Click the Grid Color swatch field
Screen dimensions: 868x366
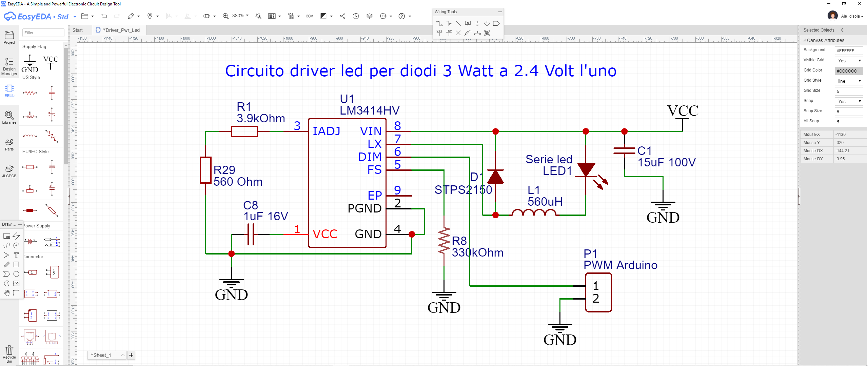pyautogui.click(x=849, y=71)
